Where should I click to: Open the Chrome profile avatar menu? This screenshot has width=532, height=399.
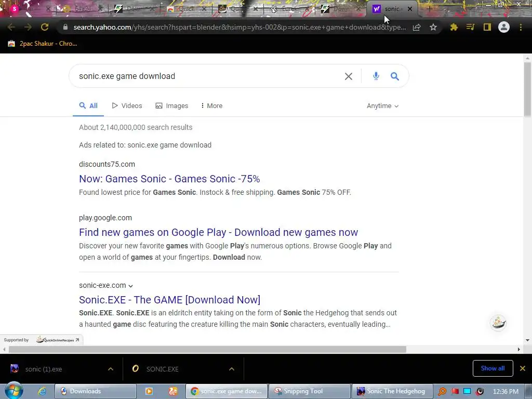coord(504,27)
